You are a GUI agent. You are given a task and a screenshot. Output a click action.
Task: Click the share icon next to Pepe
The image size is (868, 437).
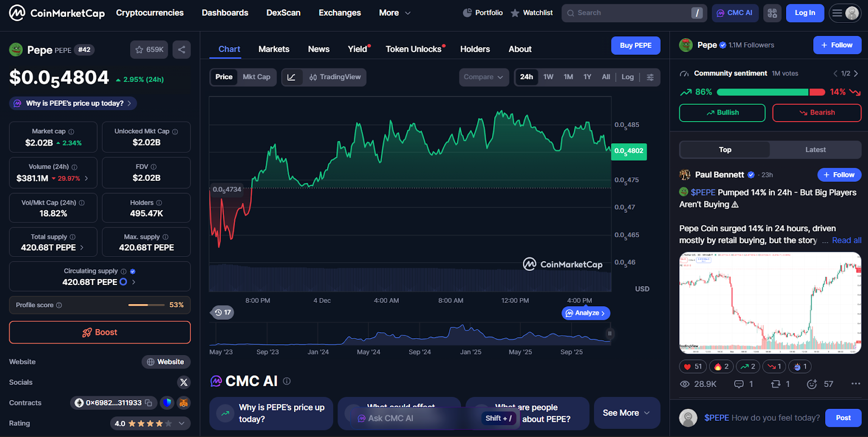click(x=182, y=49)
